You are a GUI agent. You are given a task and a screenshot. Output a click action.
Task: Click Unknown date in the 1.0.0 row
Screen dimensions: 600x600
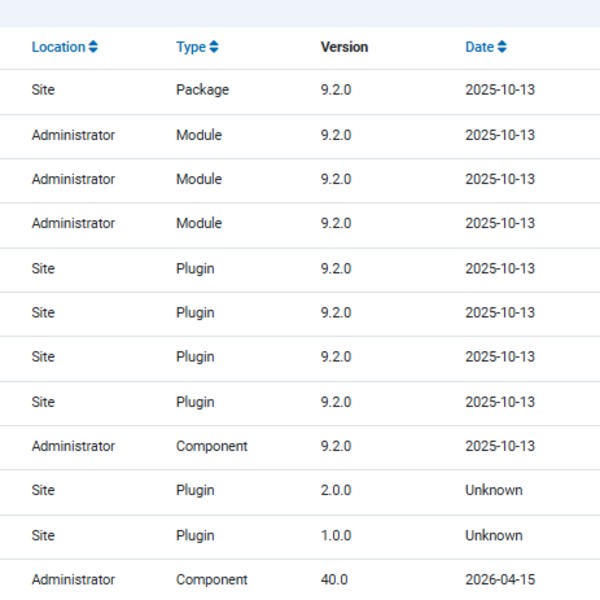click(x=494, y=535)
